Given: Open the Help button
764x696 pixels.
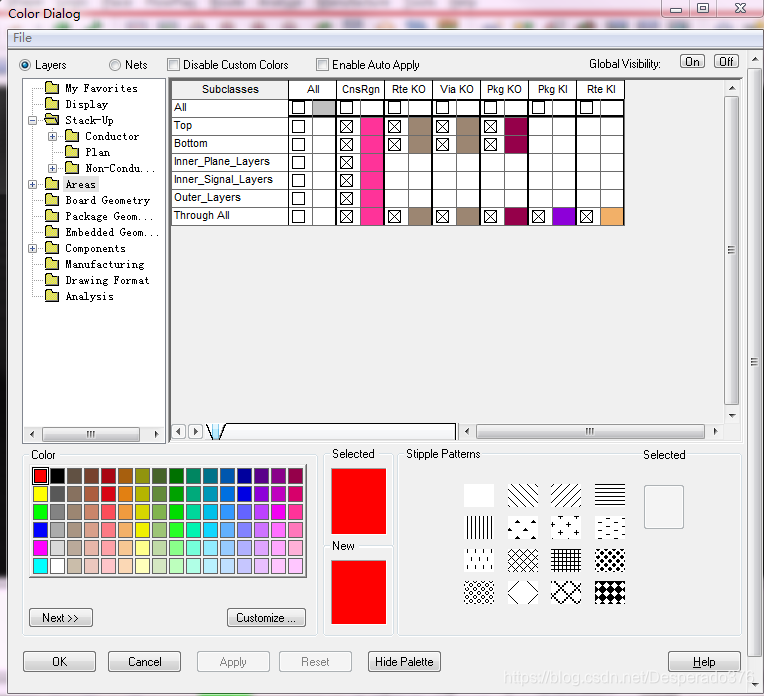Looking at the screenshot, I should [704, 661].
